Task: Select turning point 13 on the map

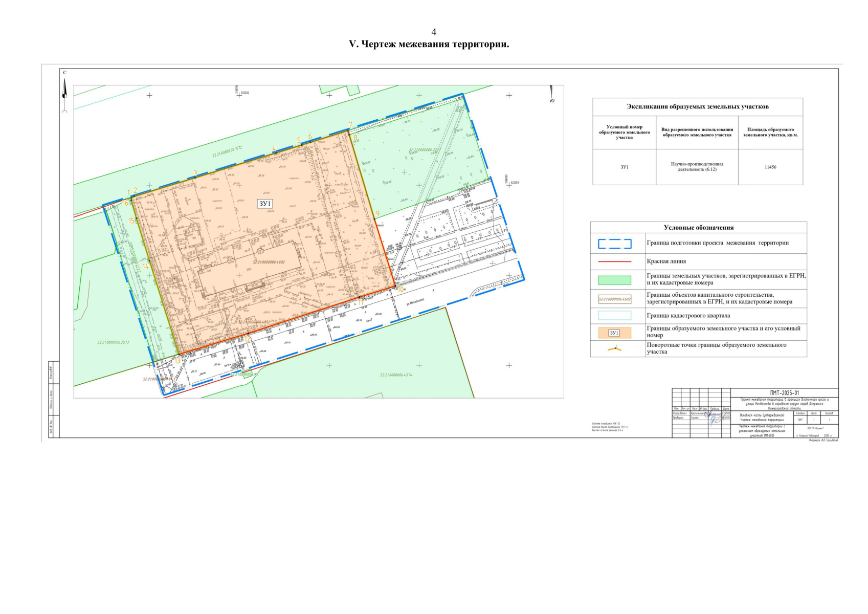Action: pyautogui.click(x=177, y=360)
